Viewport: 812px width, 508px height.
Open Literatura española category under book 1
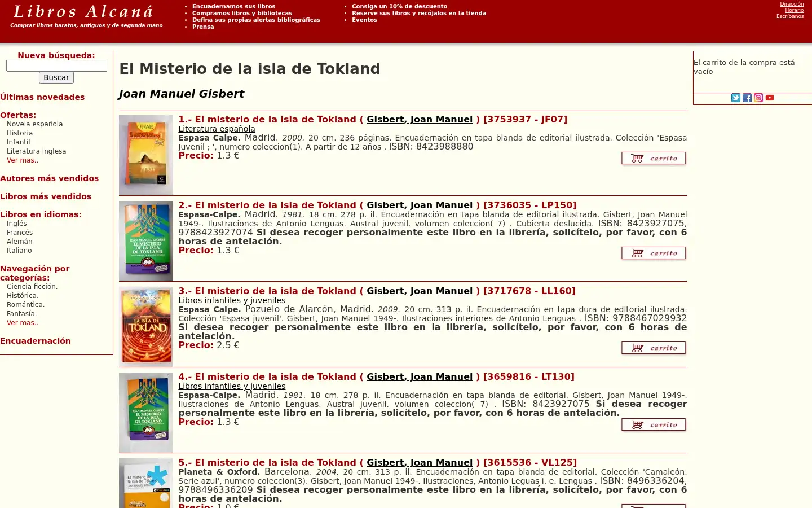tap(217, 129)
